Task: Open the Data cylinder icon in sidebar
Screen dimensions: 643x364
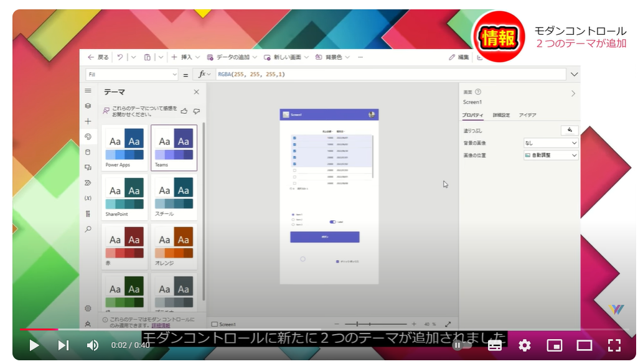Action: (88, 152)
